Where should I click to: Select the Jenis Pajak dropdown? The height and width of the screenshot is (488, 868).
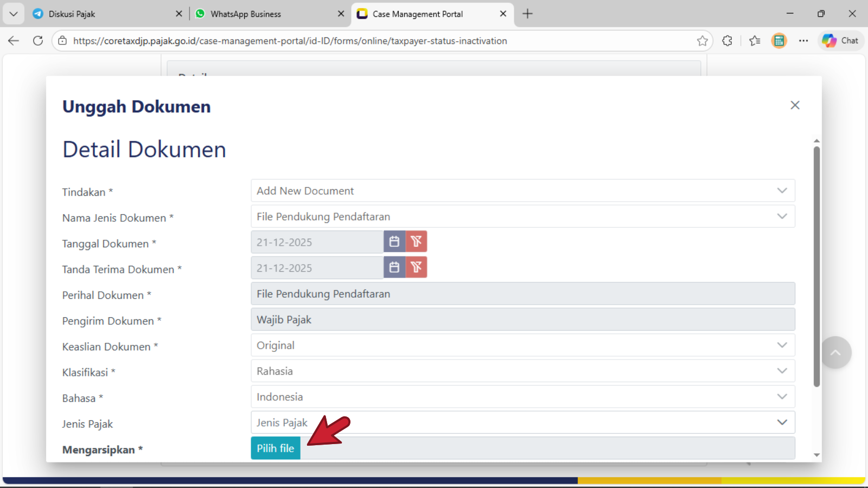point(522,422)
